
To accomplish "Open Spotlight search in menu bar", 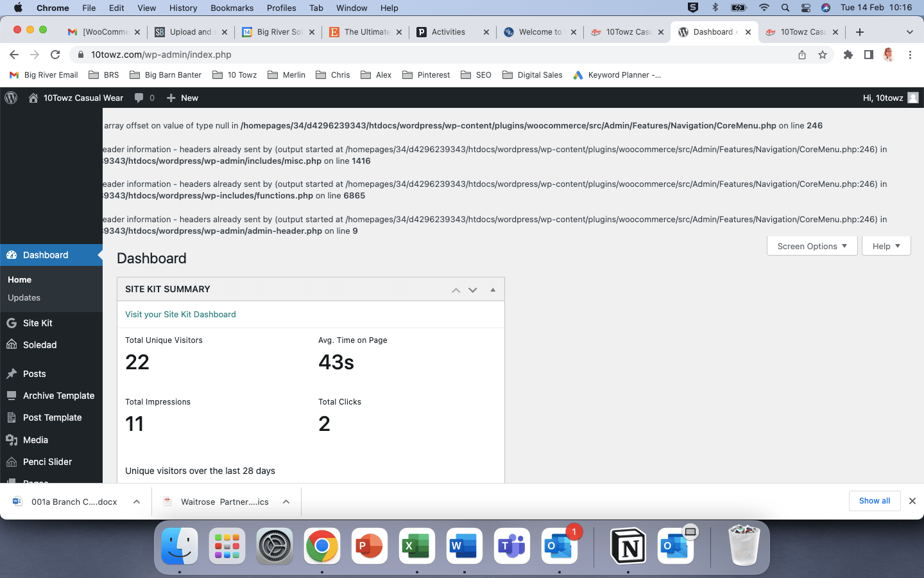I will 785,8.
